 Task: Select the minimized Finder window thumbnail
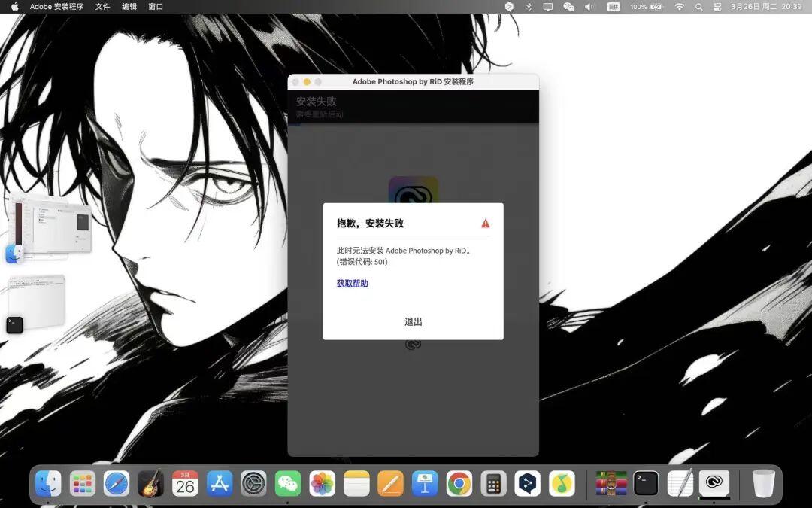point(50,227)
